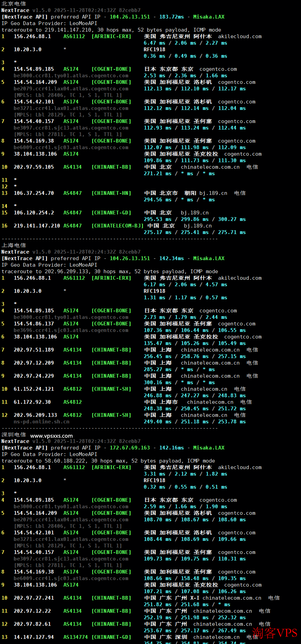Screen dimensions: 301x644
Task: Select the 142.16ms API latency value
Action: [x=171, y=448]
